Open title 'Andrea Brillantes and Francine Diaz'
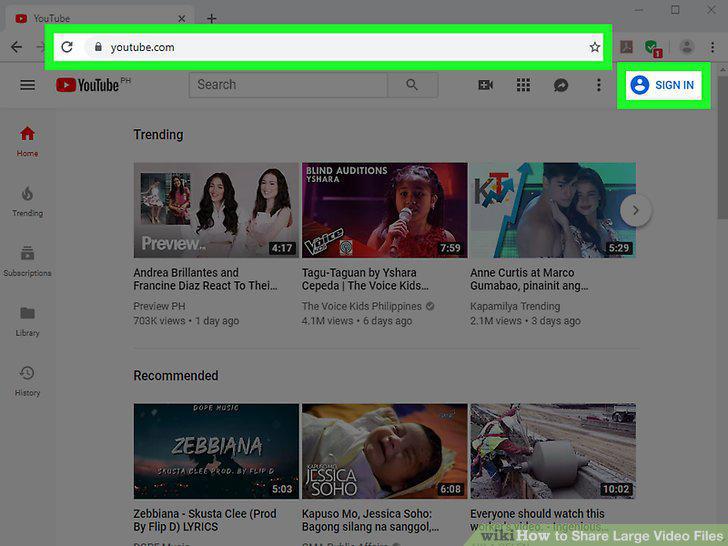728x546 pixels. (205, 279)
